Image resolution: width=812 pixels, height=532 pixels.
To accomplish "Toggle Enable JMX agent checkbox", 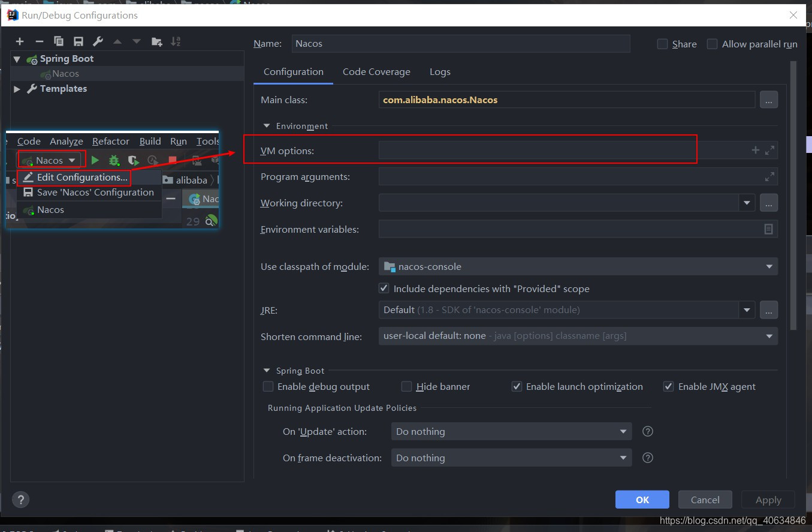I will click(x=669, y=386).
